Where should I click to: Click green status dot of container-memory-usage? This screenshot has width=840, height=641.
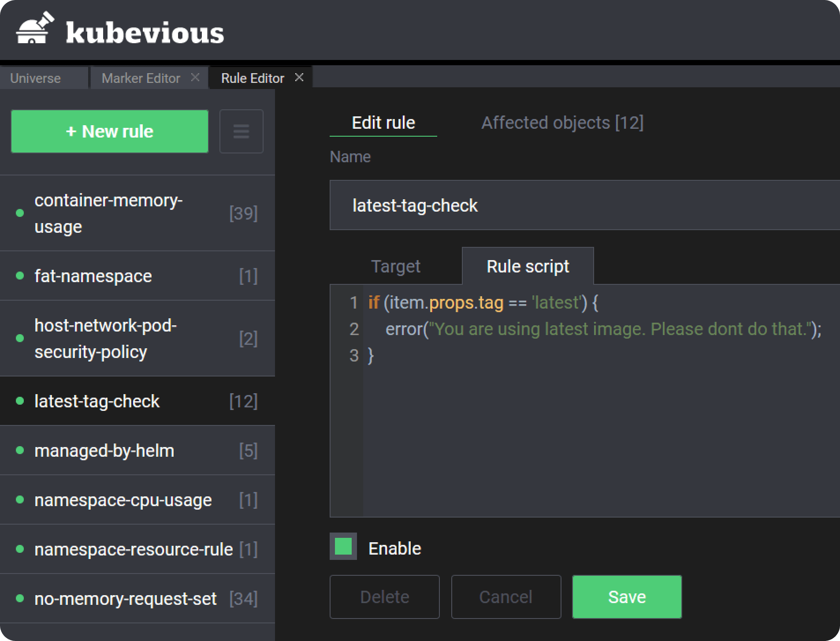click(x=20, y=213)
